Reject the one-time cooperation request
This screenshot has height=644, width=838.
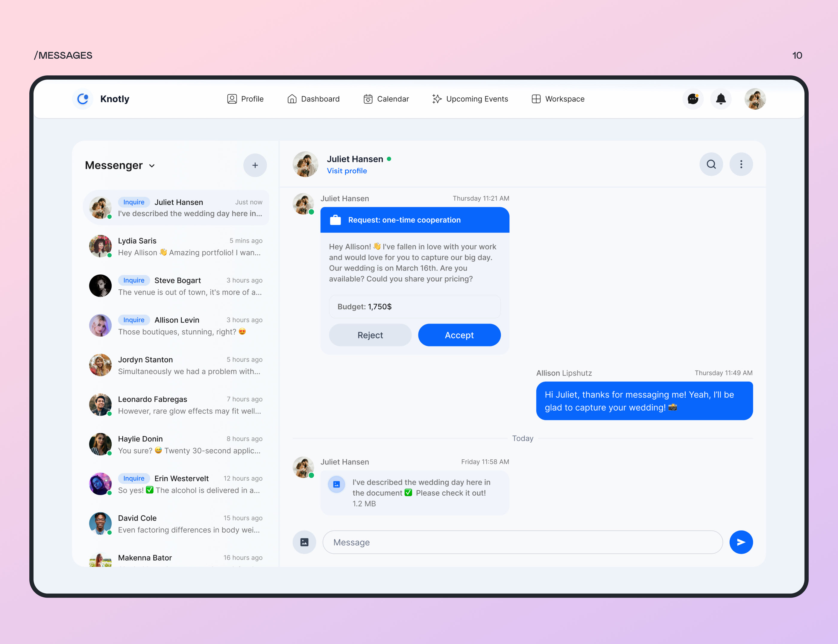(369, 335)
